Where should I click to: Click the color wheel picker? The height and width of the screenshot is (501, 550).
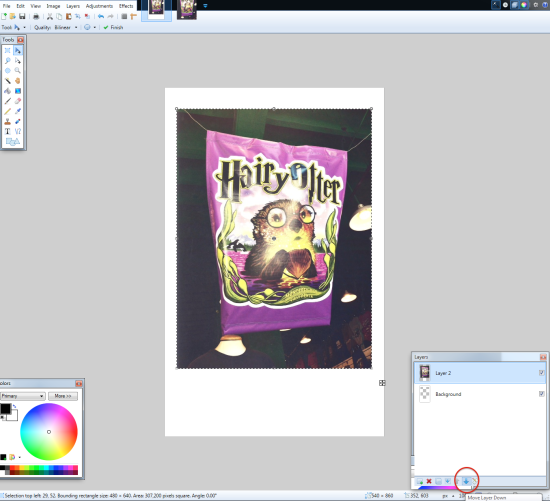[49, 432]
